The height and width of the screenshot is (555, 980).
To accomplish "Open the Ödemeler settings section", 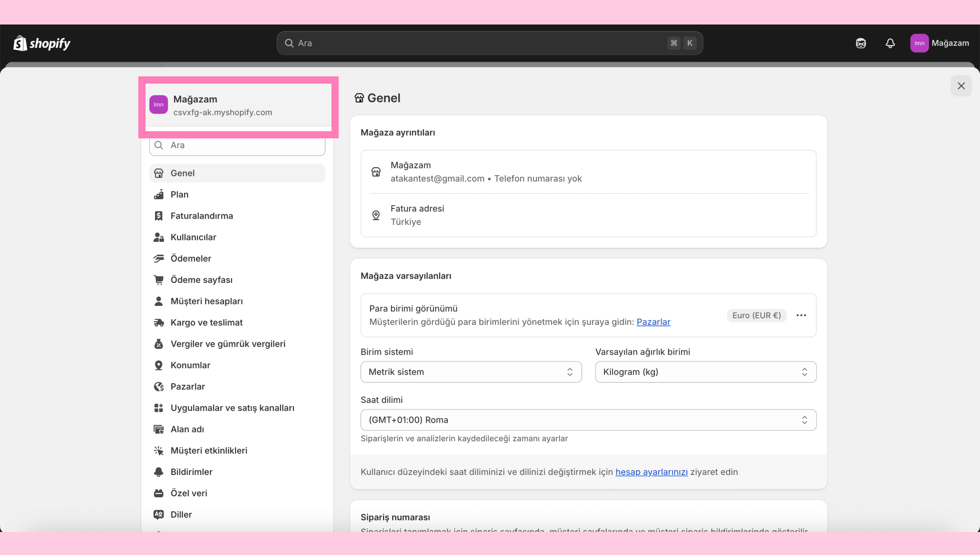I will coord(191,258).
